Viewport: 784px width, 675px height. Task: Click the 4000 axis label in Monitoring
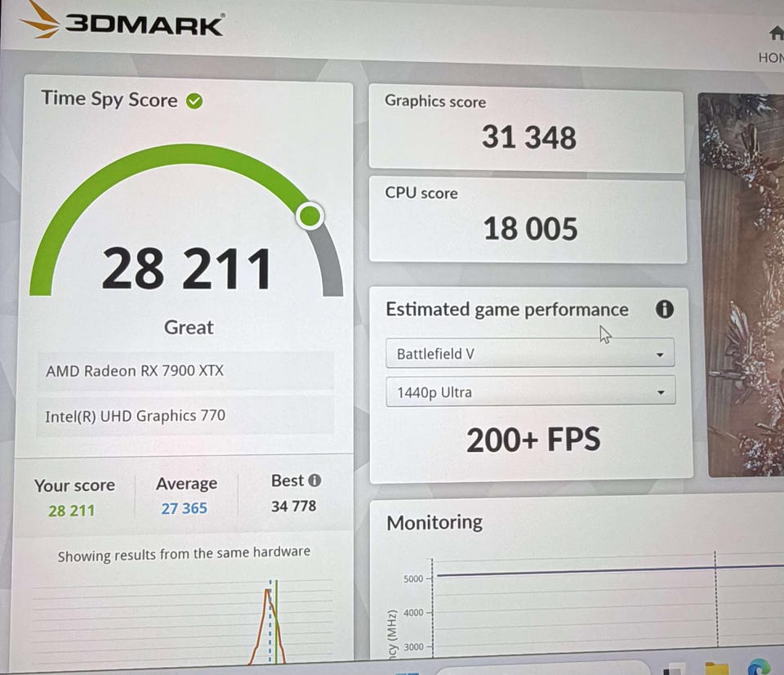coord(413,612)
